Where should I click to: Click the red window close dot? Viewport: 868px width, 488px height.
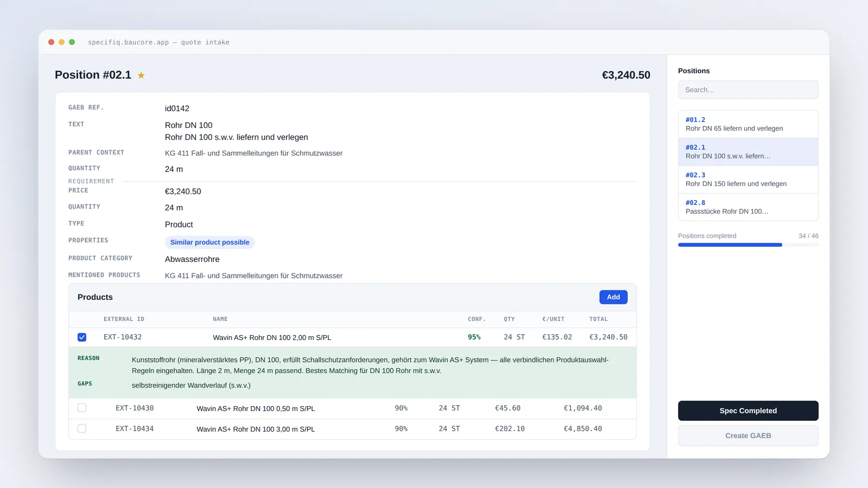coord(52,42)
